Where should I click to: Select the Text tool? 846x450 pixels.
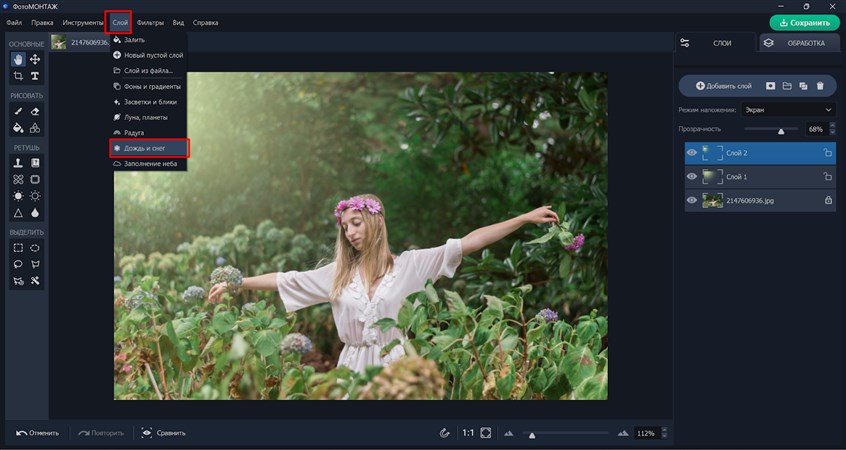pos(35,76)
